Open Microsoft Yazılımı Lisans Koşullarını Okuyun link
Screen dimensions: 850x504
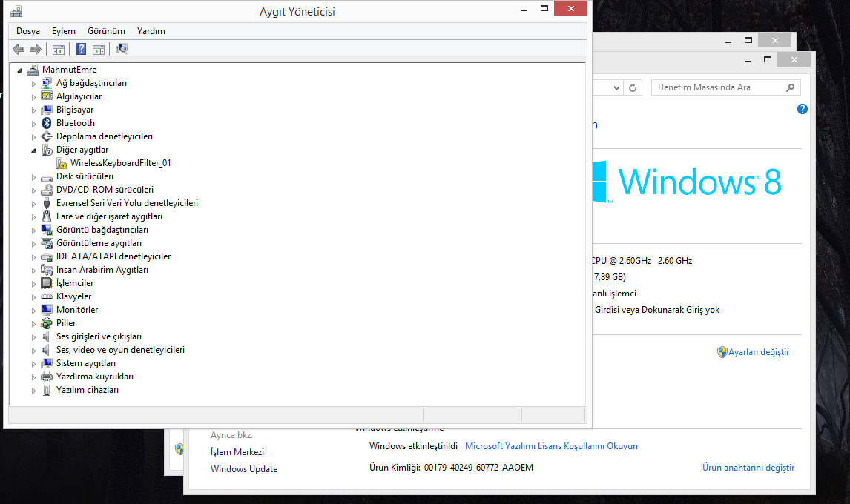[x=551, y=446]
